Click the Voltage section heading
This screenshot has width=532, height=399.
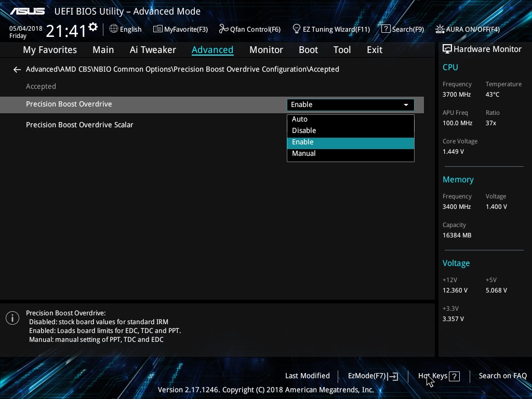(456, 263)
